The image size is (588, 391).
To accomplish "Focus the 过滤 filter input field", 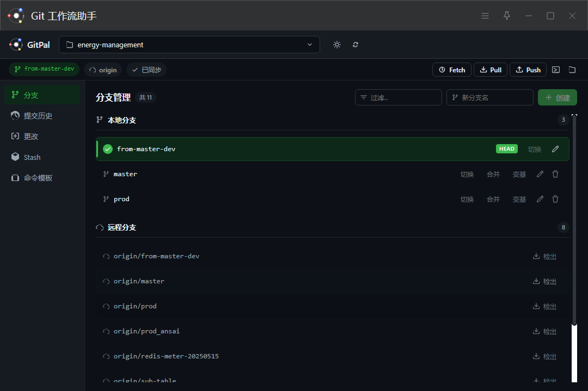I will 398,97.
